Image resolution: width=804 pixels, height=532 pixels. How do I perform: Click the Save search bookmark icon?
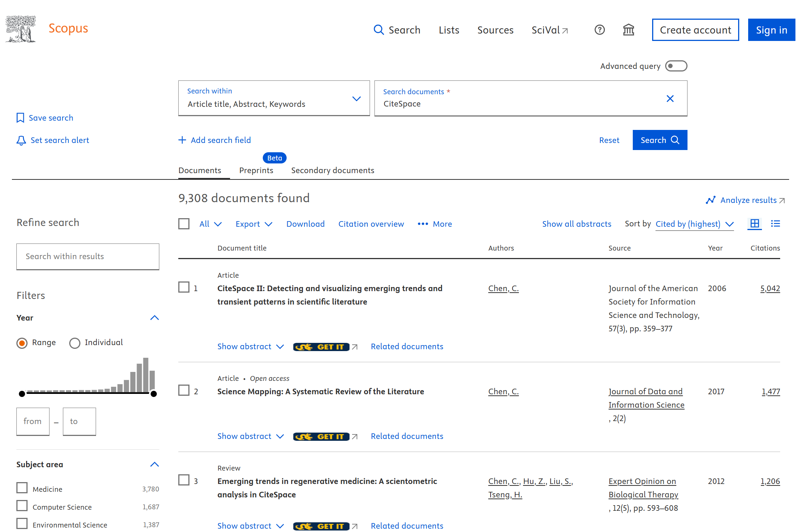(x=20, y=118)
